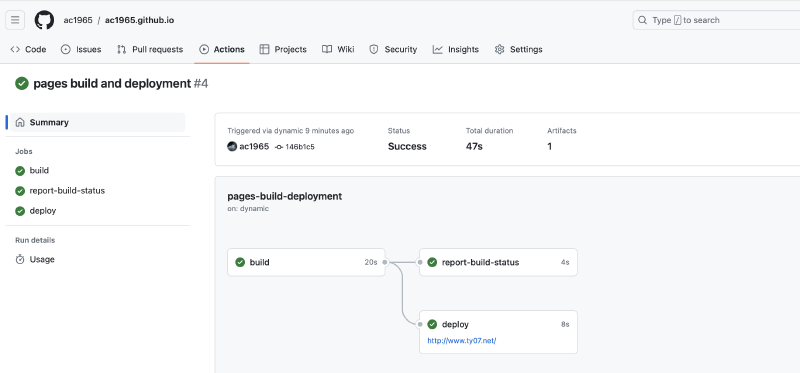
Task: Click the home icon beside Summary
Action: pyautogui.click(x=20, y=122)
